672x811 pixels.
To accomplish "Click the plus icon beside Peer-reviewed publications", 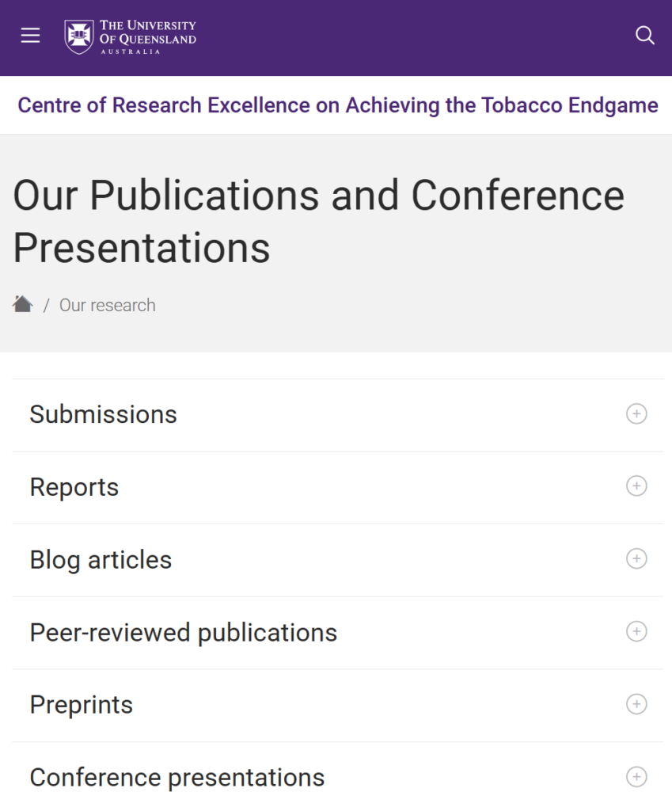I will 636,631.
